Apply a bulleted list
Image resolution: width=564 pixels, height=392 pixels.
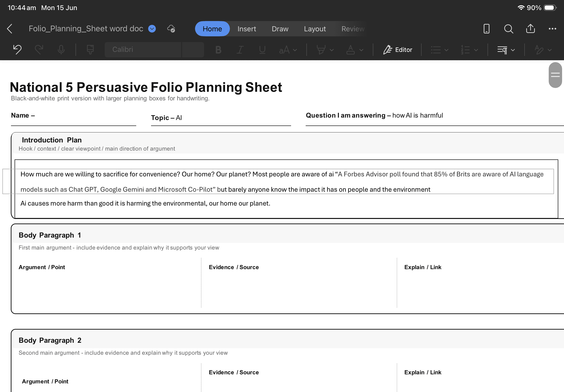(436, 50)
